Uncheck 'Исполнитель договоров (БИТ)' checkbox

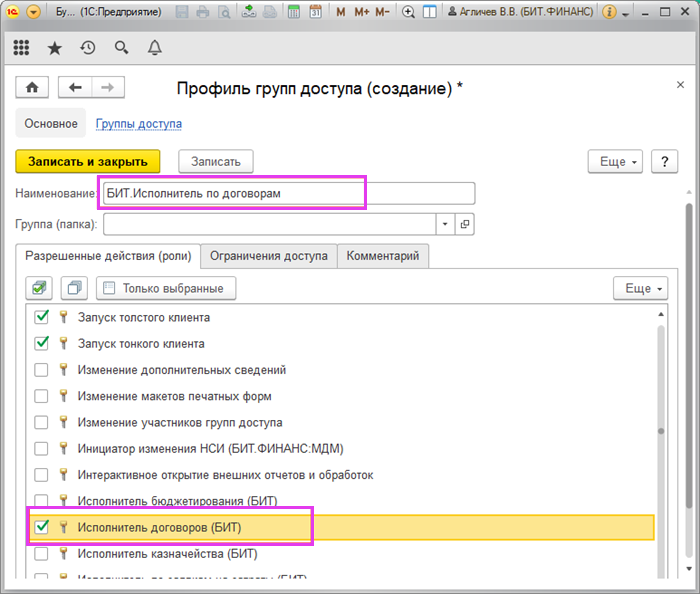(x=41, y=527)
